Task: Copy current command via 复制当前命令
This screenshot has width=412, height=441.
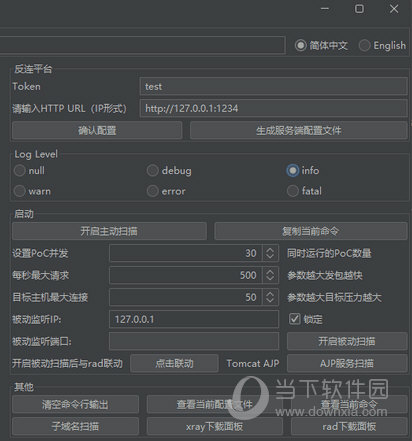Action: pos(311,231)
